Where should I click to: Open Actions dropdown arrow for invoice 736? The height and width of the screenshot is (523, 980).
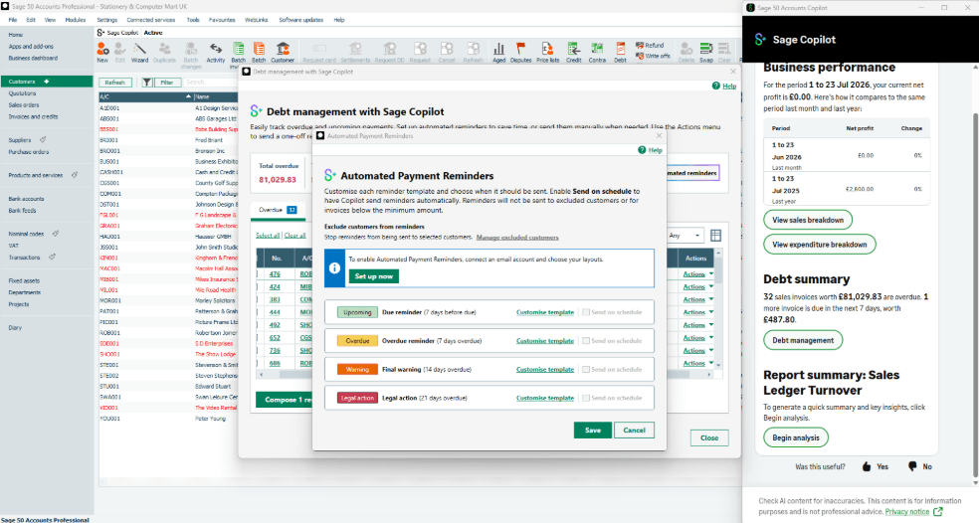(711, 351)
